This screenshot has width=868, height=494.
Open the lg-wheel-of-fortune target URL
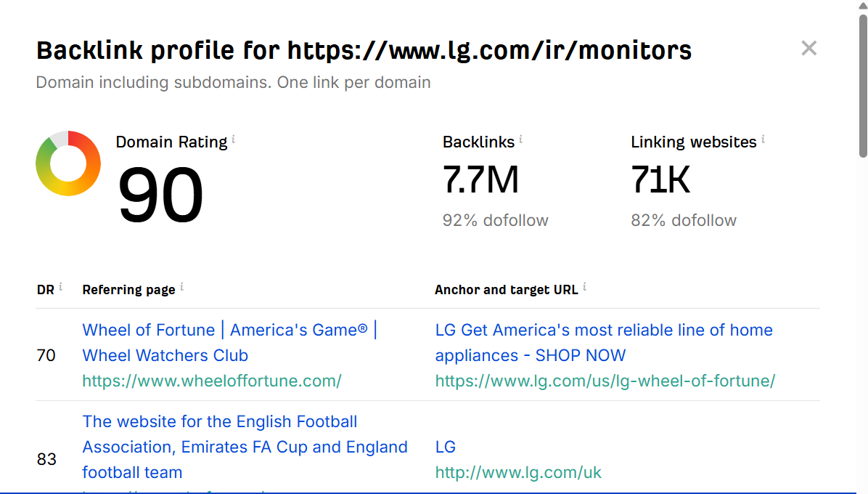[605, 381]
